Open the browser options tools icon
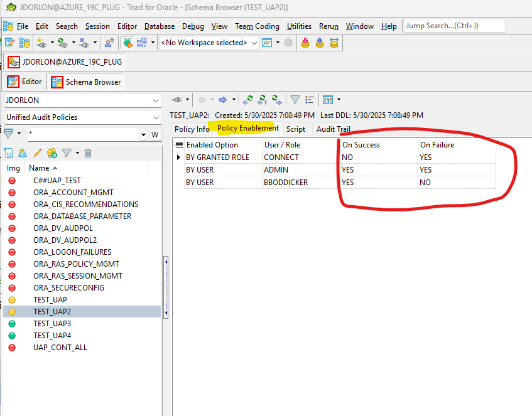 pyautogui.click(x=328, y=100)
